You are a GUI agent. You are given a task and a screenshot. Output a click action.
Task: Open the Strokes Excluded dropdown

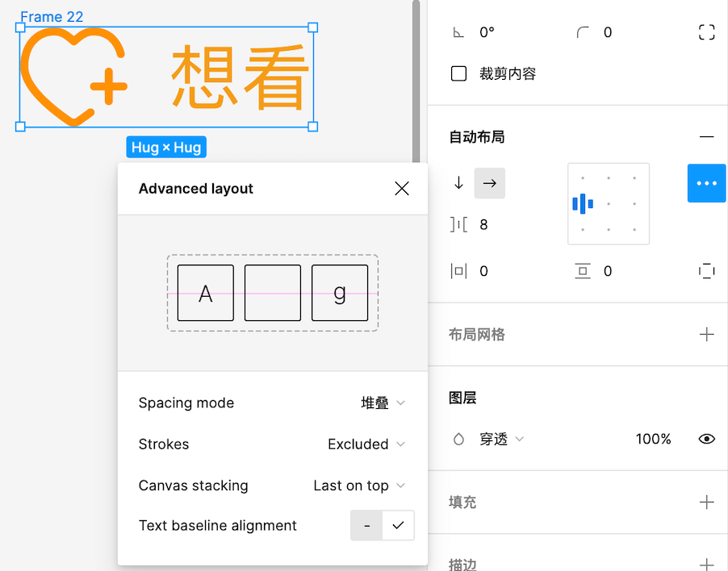(366, 444)
